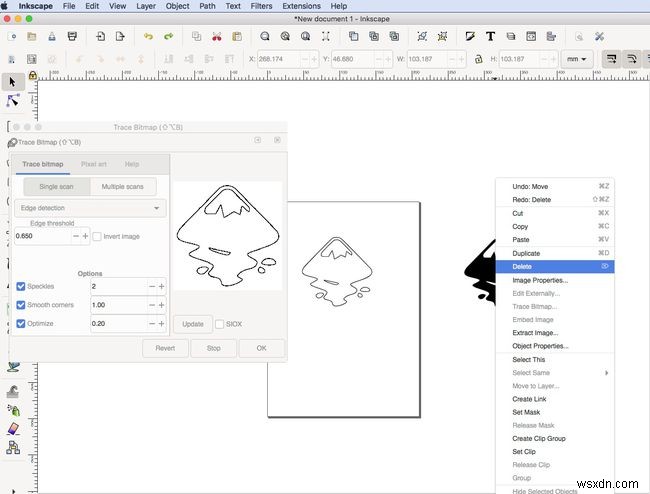Screen dimensions: 650x494
Task: Select the Node edit tool
Action: (x=13, y=101)
